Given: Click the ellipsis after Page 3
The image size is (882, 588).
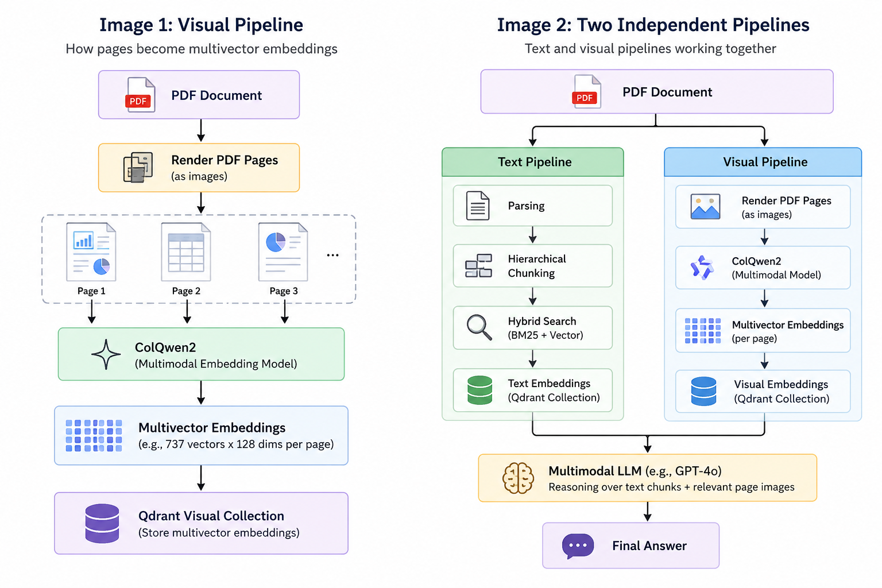Looking at the screenshot, I should click(x=332, y=255).
